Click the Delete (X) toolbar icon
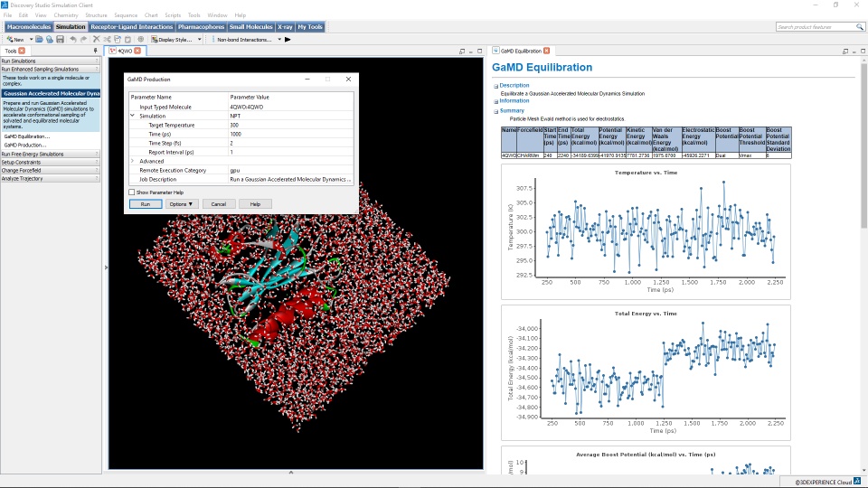The image size is (868, 488). 97,39
